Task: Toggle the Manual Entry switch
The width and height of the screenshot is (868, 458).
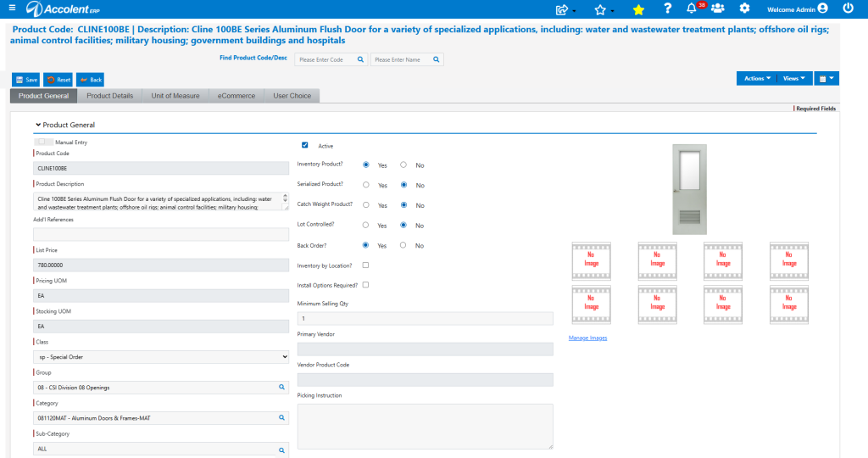Action: tap(43, 142)
